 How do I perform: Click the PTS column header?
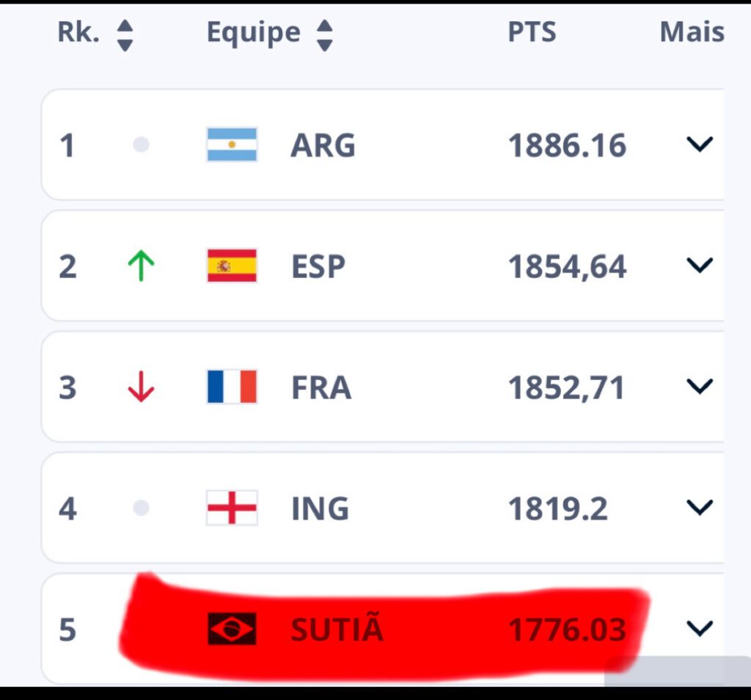pos(532,32)
